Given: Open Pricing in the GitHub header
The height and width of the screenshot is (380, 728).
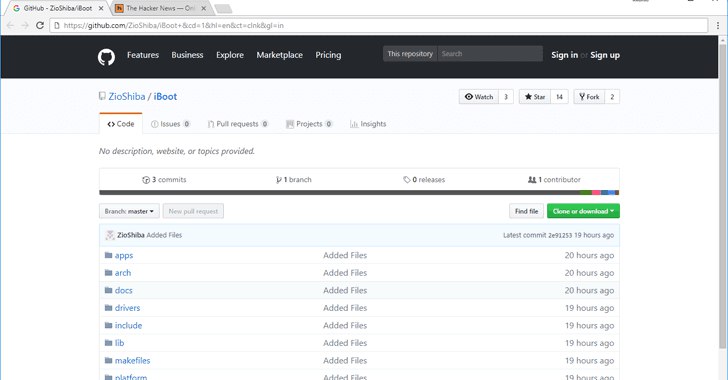Looking at the screenshot, I should coord(328,55).
